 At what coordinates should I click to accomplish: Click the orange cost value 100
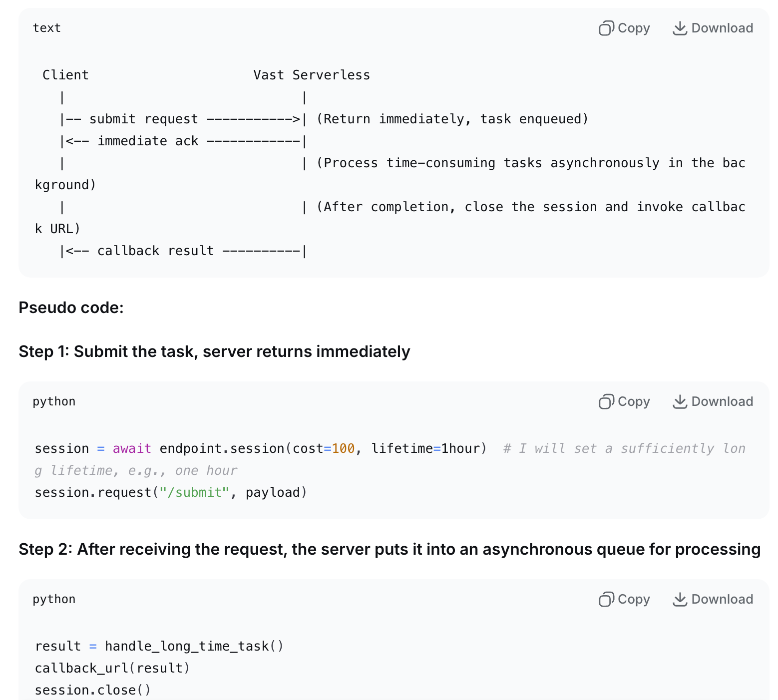click(343, 449)
